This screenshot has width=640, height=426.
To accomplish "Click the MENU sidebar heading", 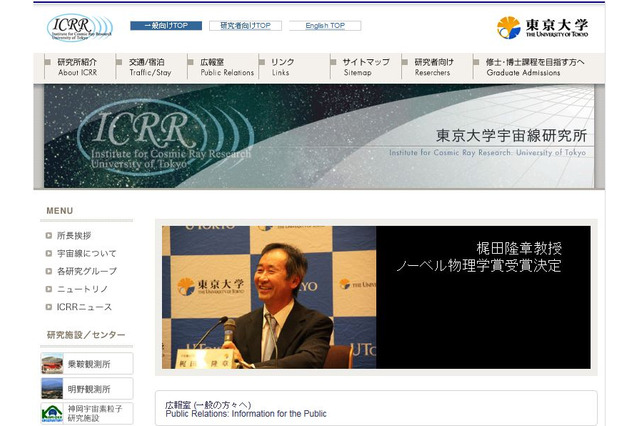I will 60,211.
